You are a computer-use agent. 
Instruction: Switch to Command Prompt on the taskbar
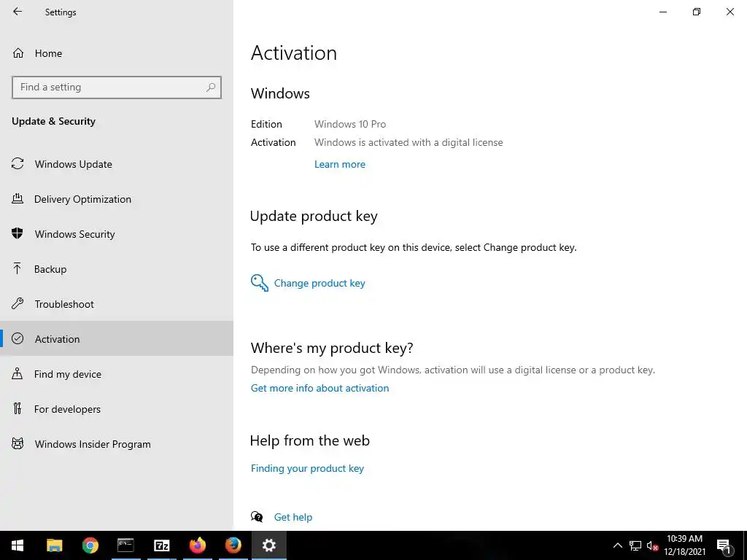pos(125,545)
